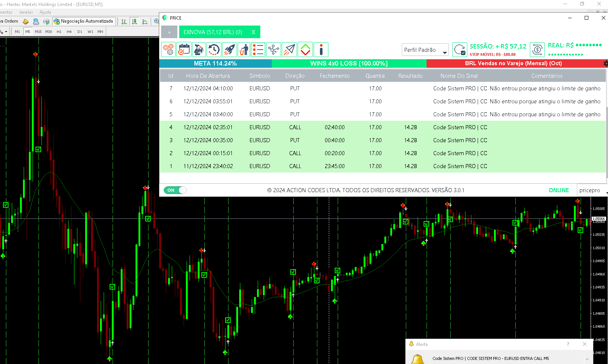Open the Ajuda menu
Image resolution: width=608 pixels, height=364 pixels.
coord(45,12)
